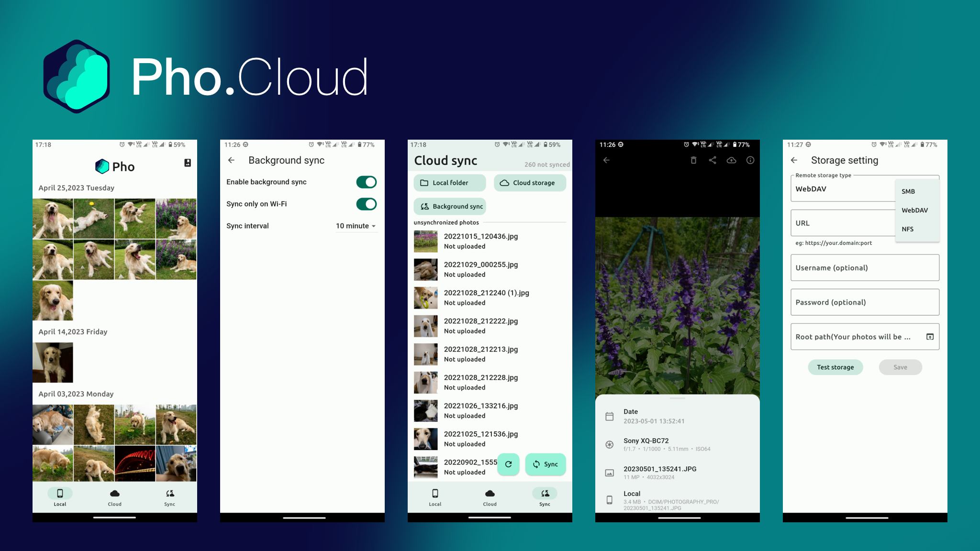Disable Sync only on Wi-Fi switch
The image size is (980, 551).
366,204
